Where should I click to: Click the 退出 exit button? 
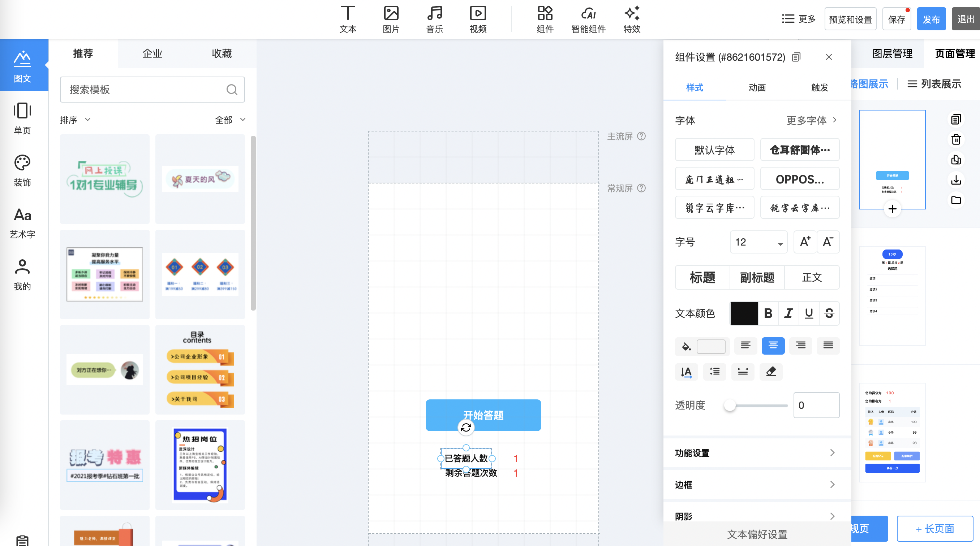coord(966,19)
